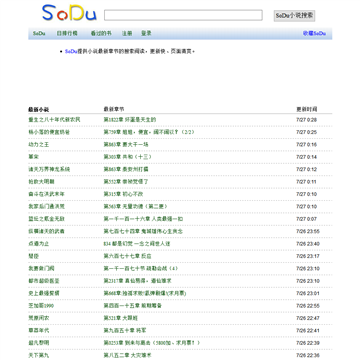Screen dimensions: 360x360
Task: Click update time 7/26 22:55
Action: tap(308, 306)
